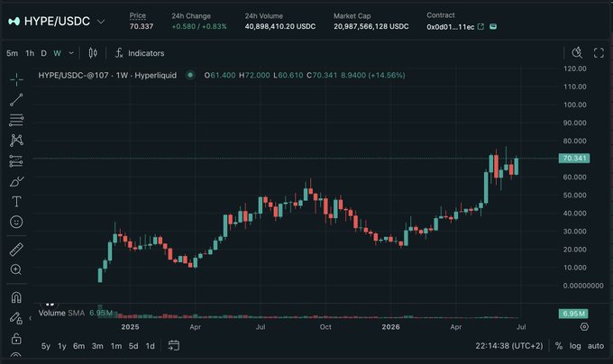The height and width of the screenshot is (364, 613).
Task: Set chart range to 3m
Action: [x=97, y=346]
